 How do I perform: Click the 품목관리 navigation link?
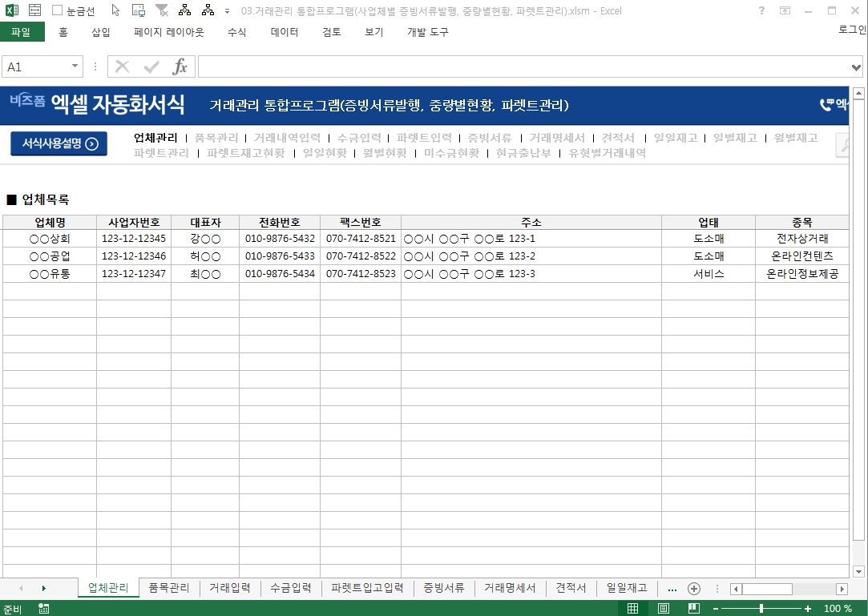216,138
